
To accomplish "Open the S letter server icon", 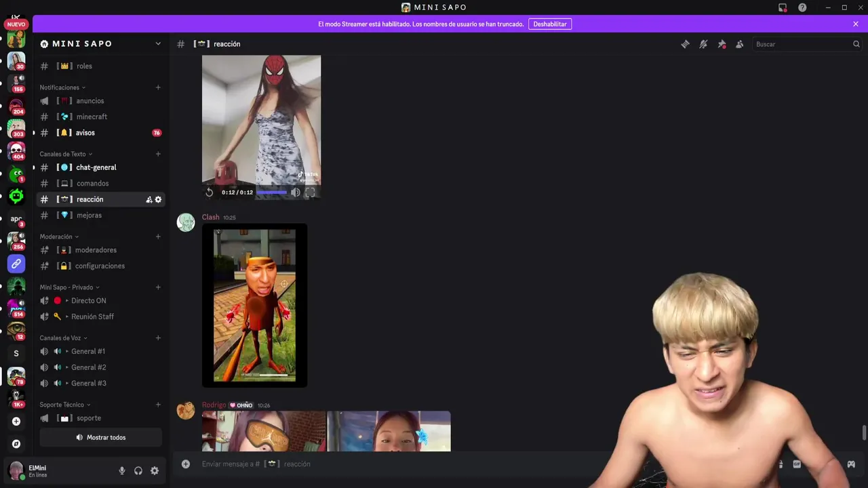I will click(x=16, y=353).
